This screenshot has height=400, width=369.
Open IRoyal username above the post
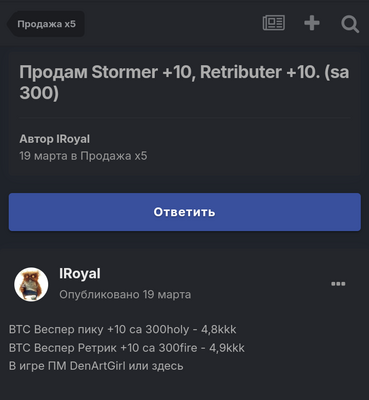tap(80, 273)
